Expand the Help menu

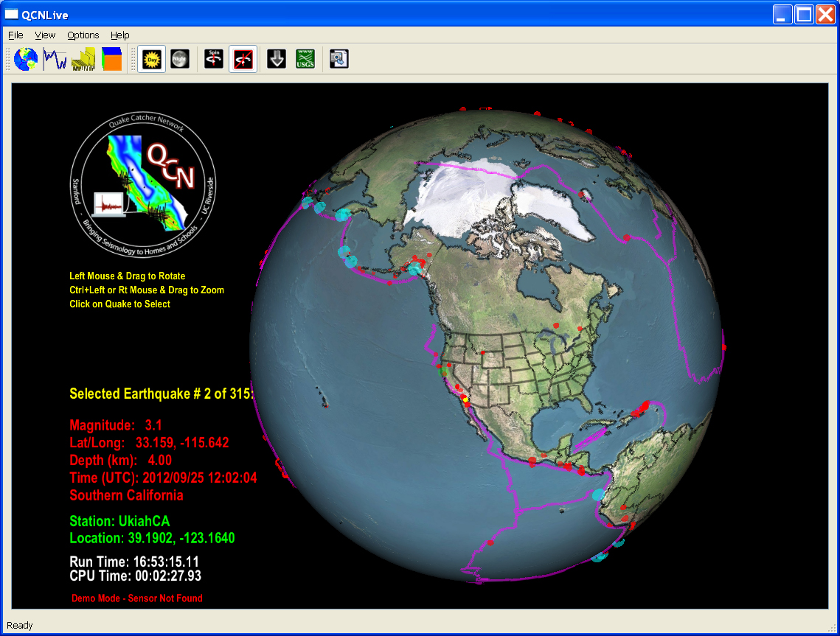(x=119, y=35)
